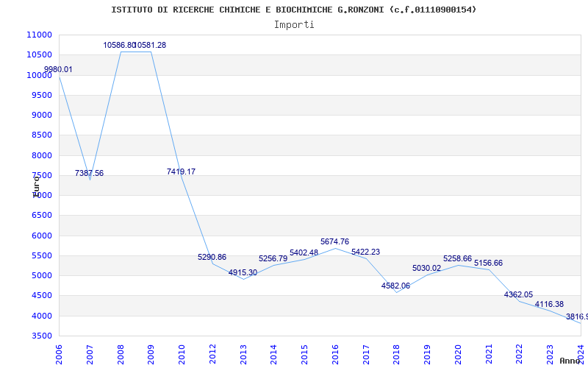The image size is (588, 368).
Task: Click the data label 4116.38
Action: [549, 305]
